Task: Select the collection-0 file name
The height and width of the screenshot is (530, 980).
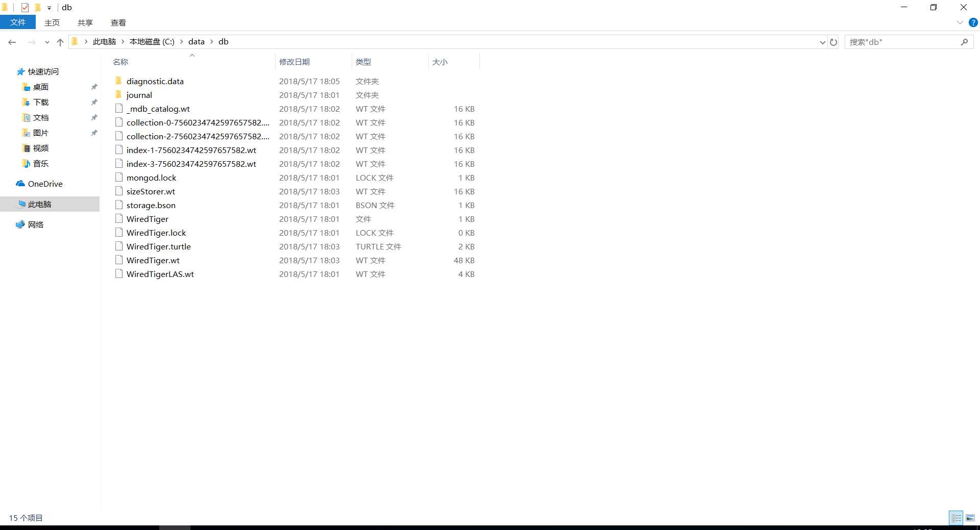Action: [x=198, y=123]
